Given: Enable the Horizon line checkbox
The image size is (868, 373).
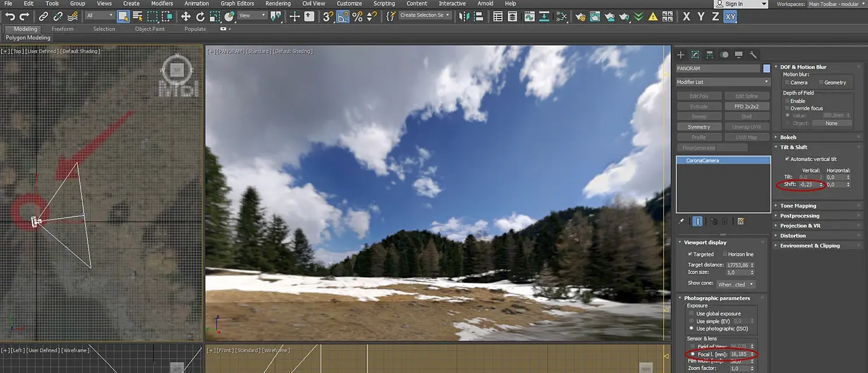Looking at the screenshot, I should [725, 254].
